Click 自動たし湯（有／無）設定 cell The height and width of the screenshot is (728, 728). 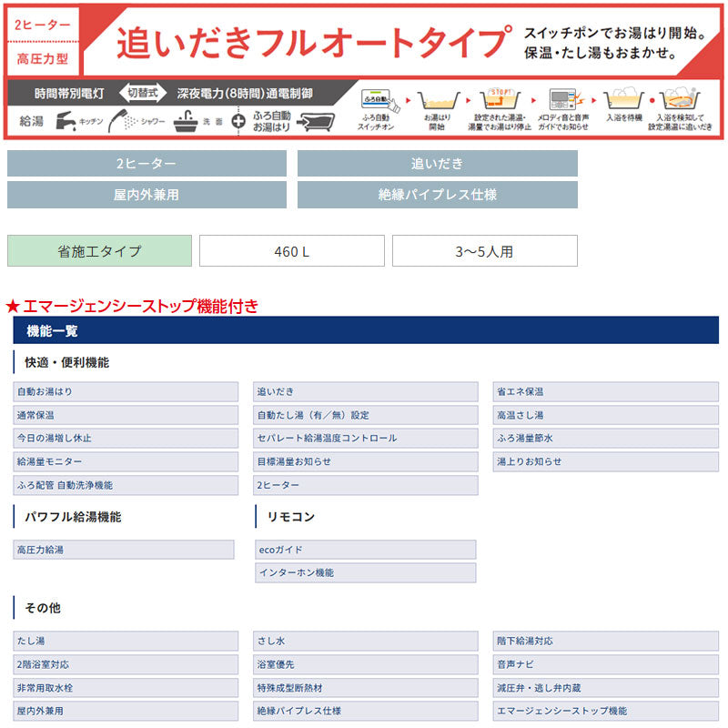point(366,415)
